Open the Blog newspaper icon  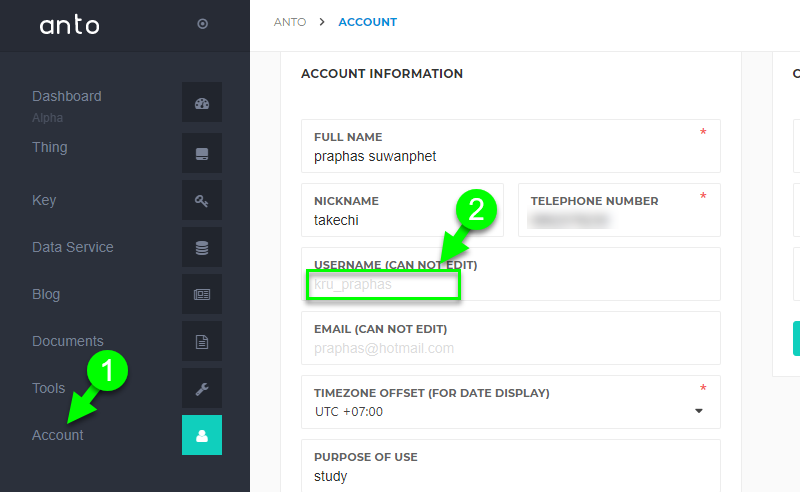click(x=202, y=294)
